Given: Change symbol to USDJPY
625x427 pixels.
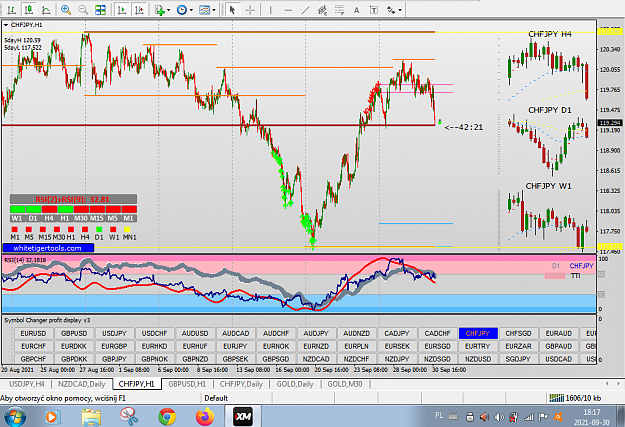Looking at the screenshot, I should (114, 333).
